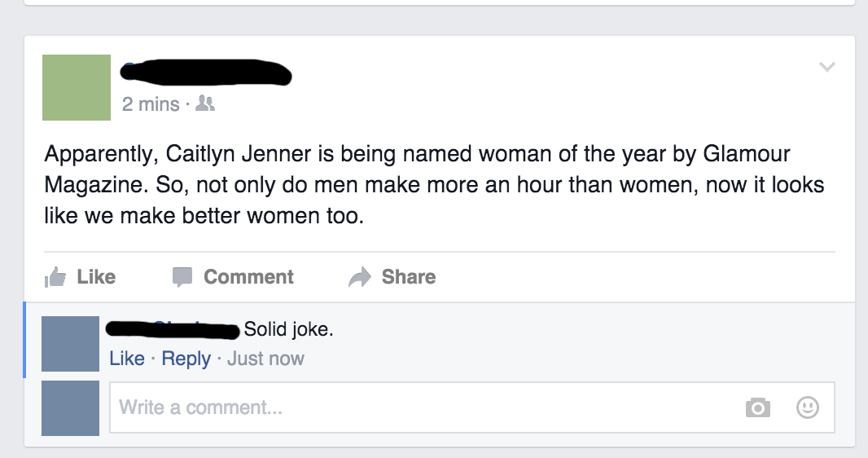Viewport: 868px width, 458px height.
Task: Like the "Solid joke." comment
Action: 127,359
